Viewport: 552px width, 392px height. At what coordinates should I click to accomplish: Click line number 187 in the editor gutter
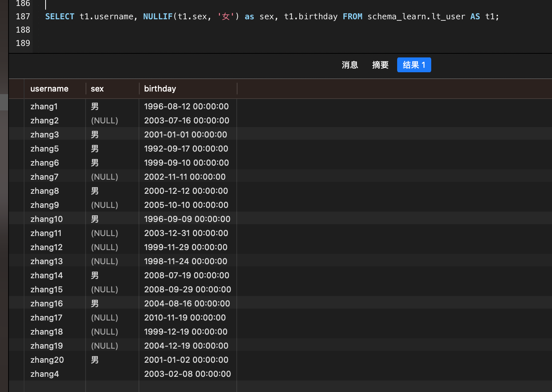point(23,17)
